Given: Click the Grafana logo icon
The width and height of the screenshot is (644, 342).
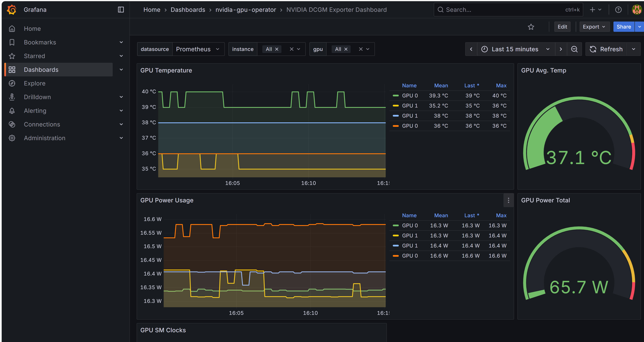Looking at the screenshot, I should coord(11,10).
